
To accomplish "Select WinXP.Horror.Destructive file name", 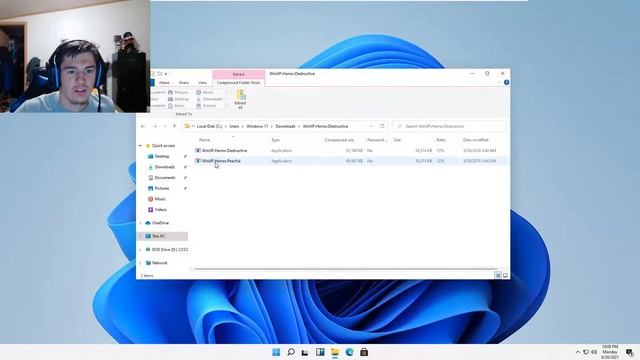I will pos(224,151).
